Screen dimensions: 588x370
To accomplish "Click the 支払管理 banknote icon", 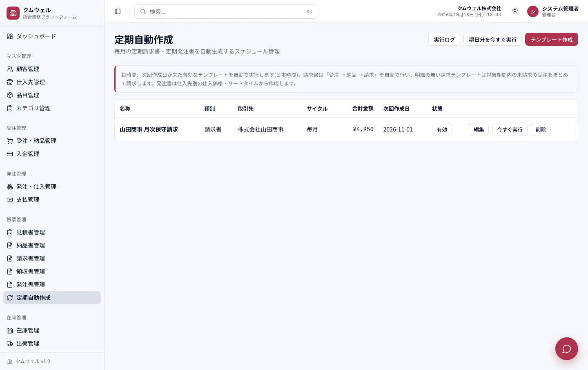I will click(10, 200).
